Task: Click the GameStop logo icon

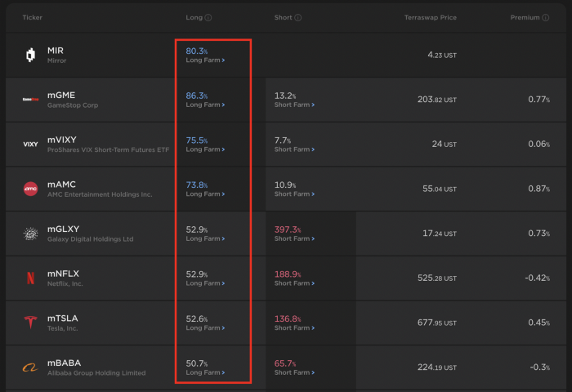Action: (x=30, y=100)
